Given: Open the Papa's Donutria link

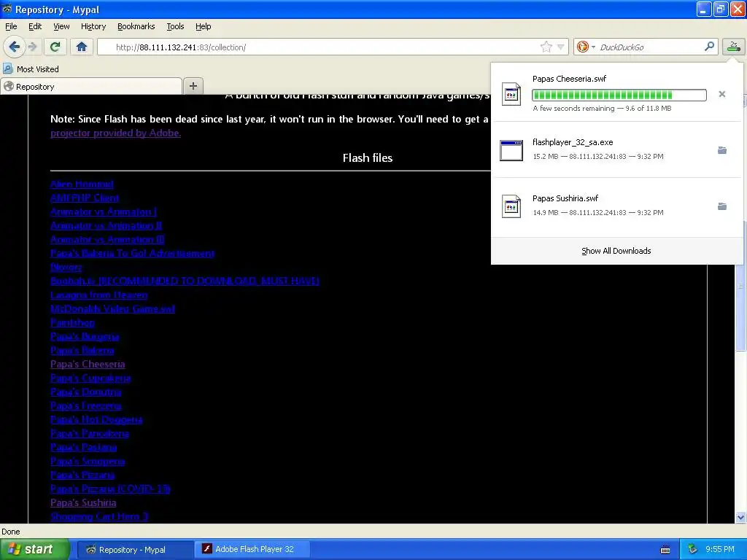Looking at the screenshot, I should tap(86, 392).
